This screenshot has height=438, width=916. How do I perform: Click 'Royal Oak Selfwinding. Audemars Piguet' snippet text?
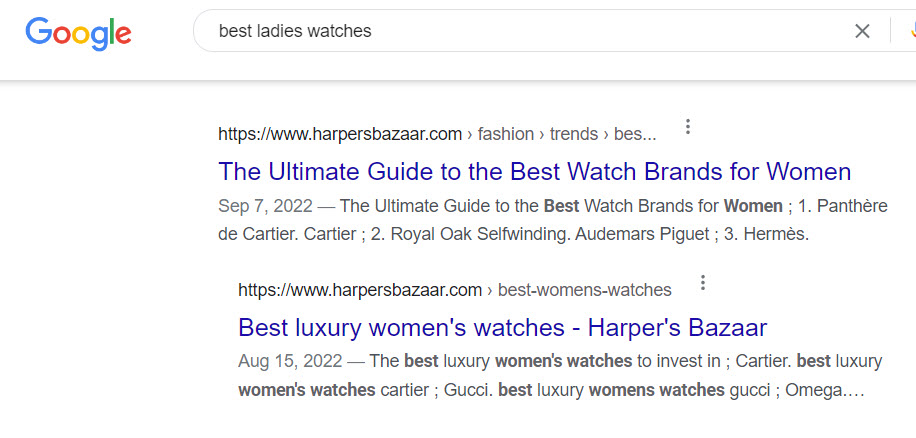[549, 234]
